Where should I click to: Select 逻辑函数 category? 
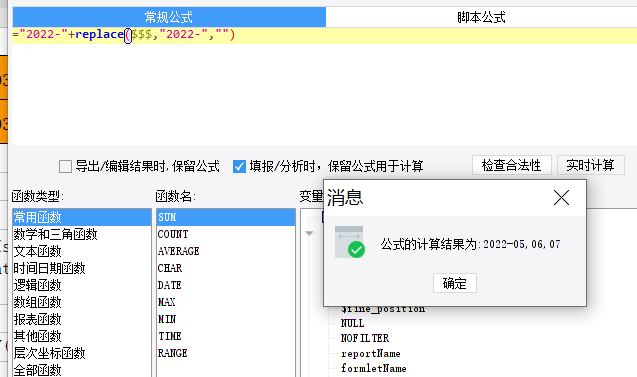[82, 286]
